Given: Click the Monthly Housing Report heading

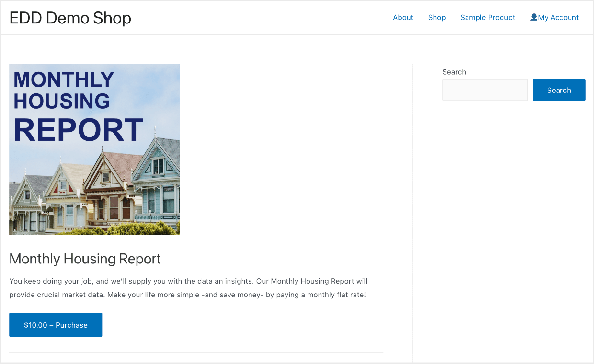Looking at the screenshot, I should [85, 259].
